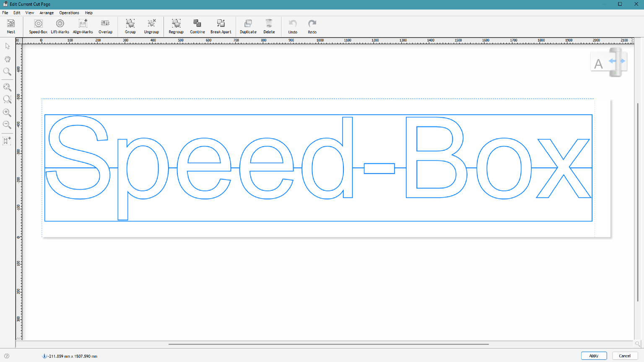Click the cutter feed direction indicator
The height and width of the screenshot is (362, 644).
[x=609, y=62]
